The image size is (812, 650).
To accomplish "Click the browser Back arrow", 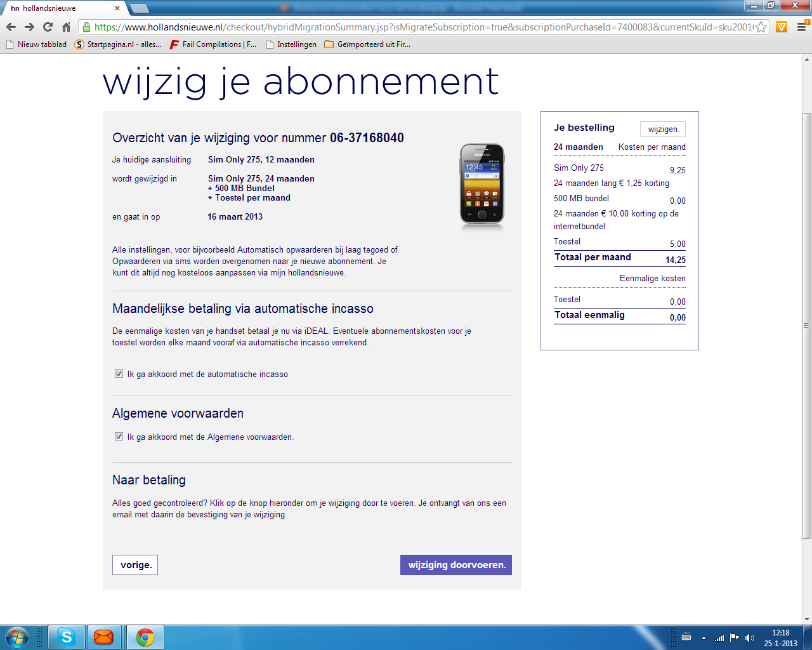I will (x=11, y=27).
